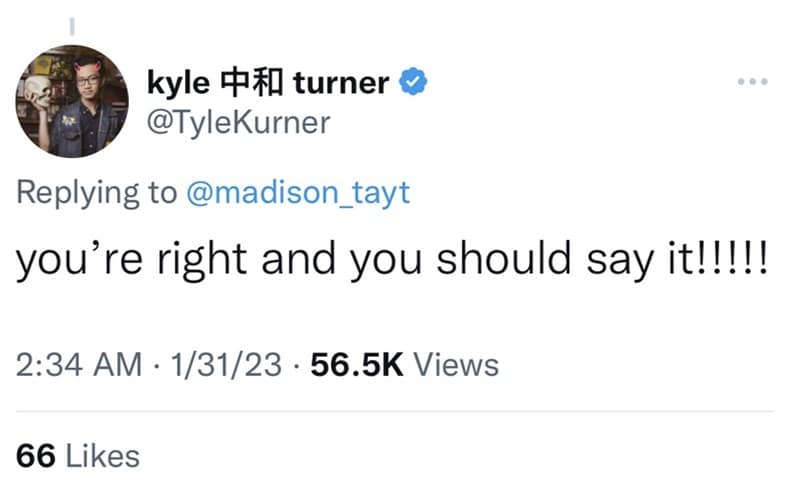Open the @madison_tayt mention link
The image size is (800, 478).
pos(299,192)
